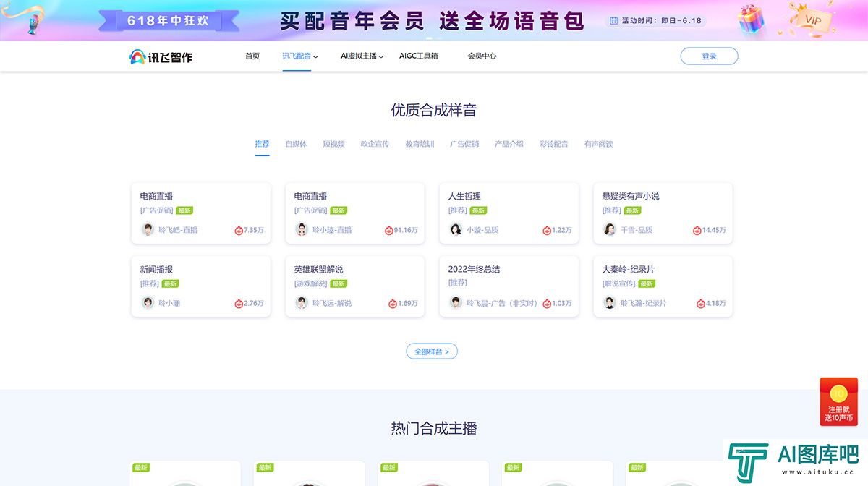Click the flame icon beside 2.76万

(239, 303)
